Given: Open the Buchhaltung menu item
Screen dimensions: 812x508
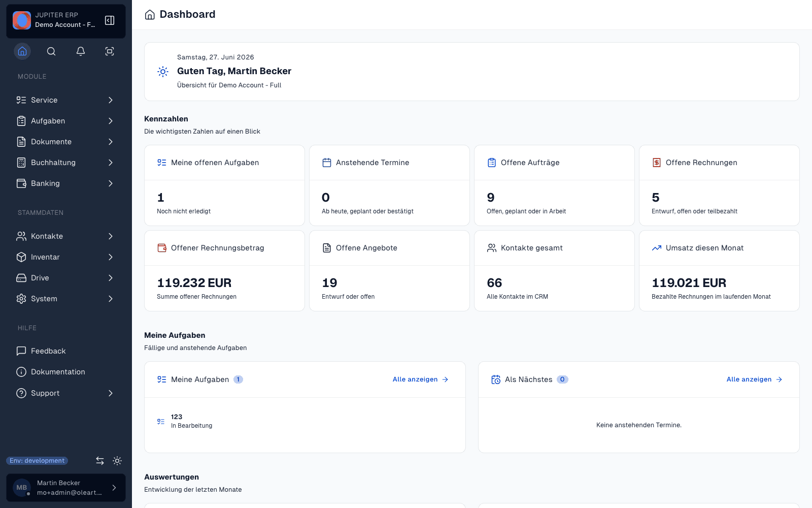Looking at the screenshot, I should click(x=66, y=163).
